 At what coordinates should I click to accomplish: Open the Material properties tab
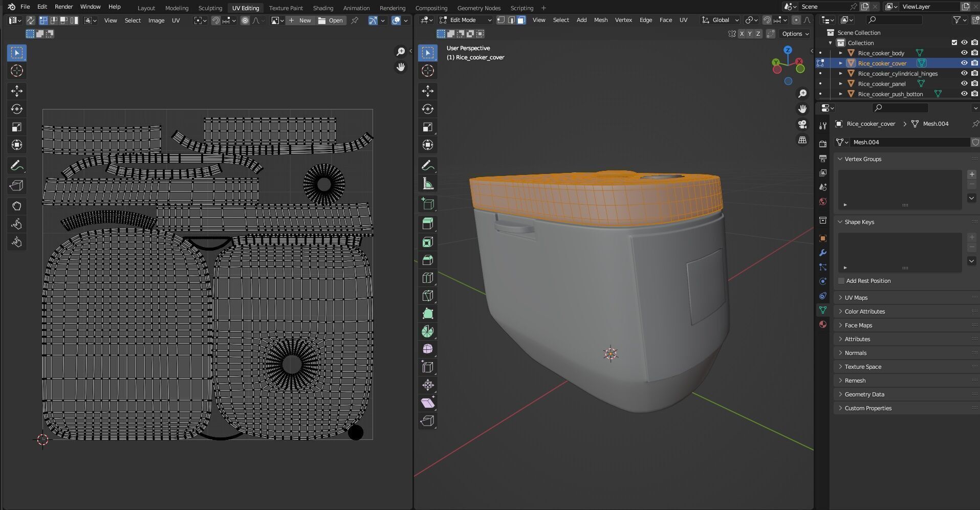823,324
